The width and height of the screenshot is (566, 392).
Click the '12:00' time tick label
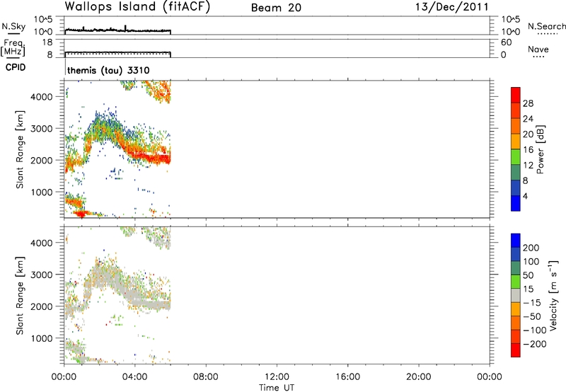tap(277, 377)
